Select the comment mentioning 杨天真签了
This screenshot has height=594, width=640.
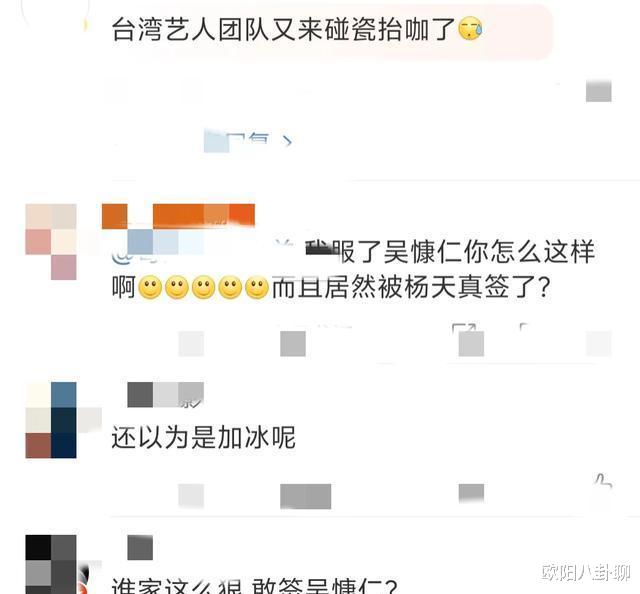pos(353,269)
